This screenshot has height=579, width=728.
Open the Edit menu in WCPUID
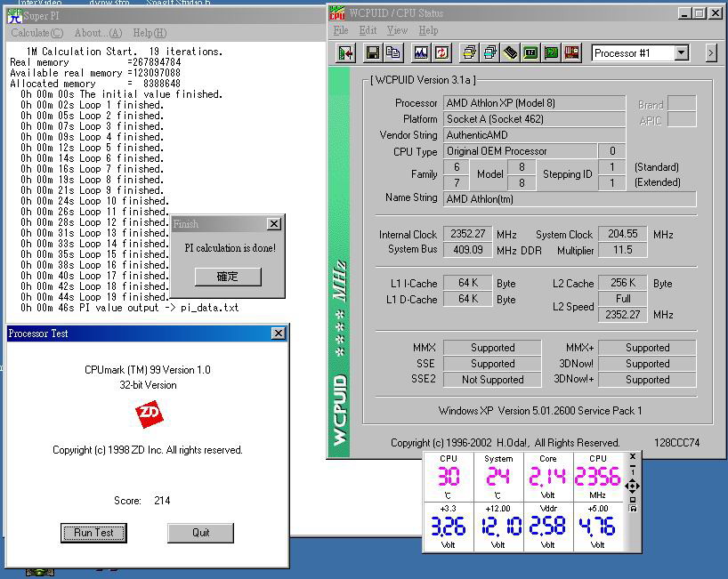point(368,30)
